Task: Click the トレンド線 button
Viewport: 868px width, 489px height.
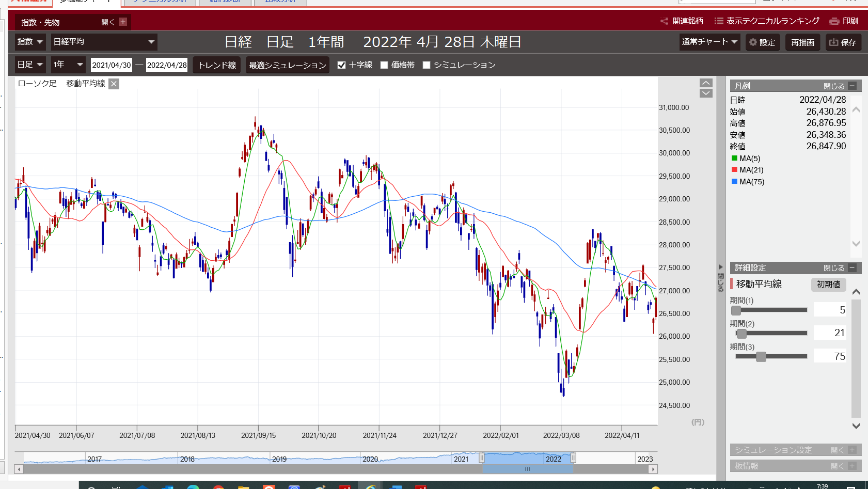Action: [217, 65]
